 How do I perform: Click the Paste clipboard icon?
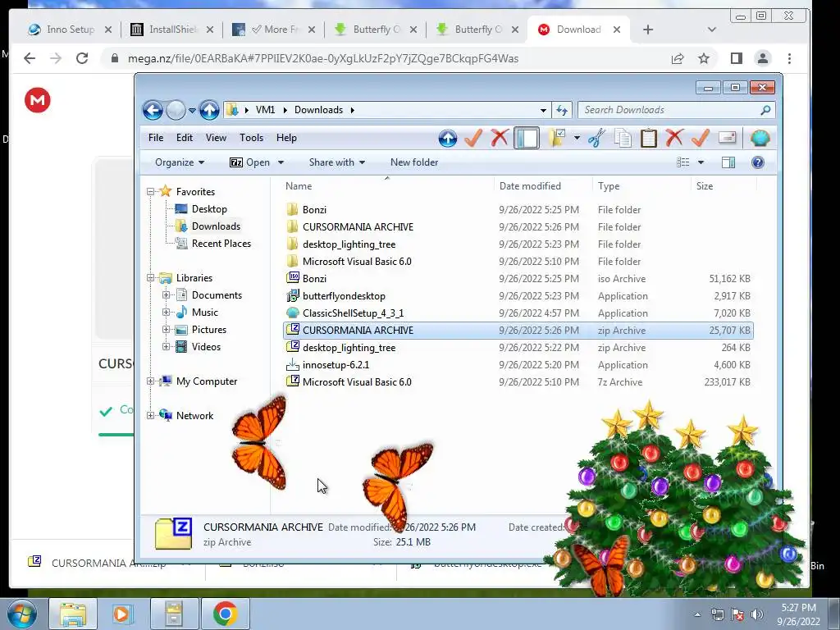[648, 138]
